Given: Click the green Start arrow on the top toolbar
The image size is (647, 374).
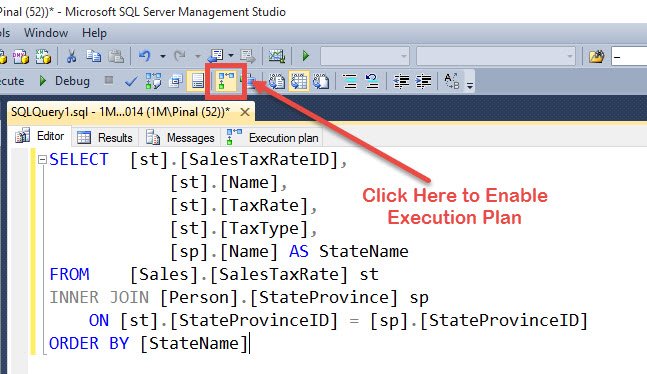Looking at the screenshot, I should tap(306, 55).
